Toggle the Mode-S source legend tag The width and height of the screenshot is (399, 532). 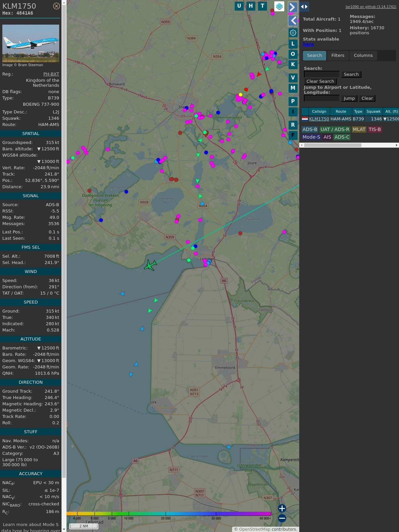(x=312, y=137)
